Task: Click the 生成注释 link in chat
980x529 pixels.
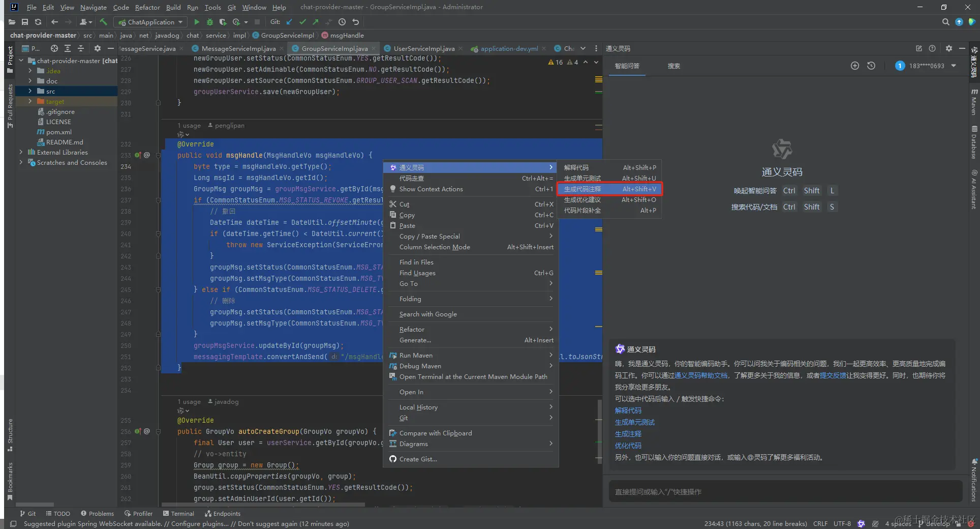Action: pos(628,434)
